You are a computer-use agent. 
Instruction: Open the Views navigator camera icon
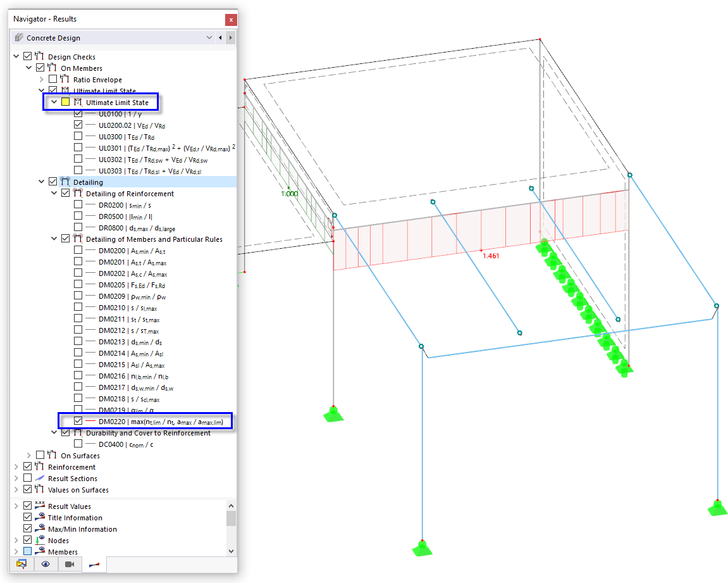(70, 563)
